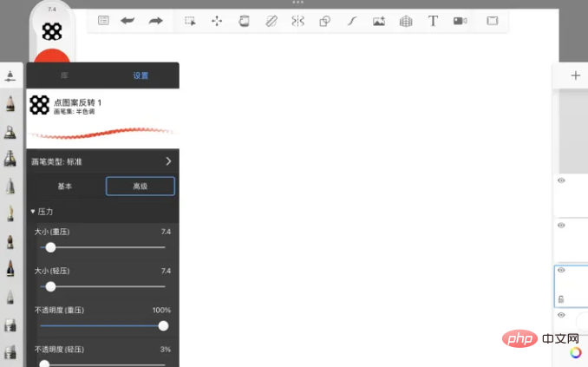Open the color wheel editor
588x367 pixels.
click(576, 353)
